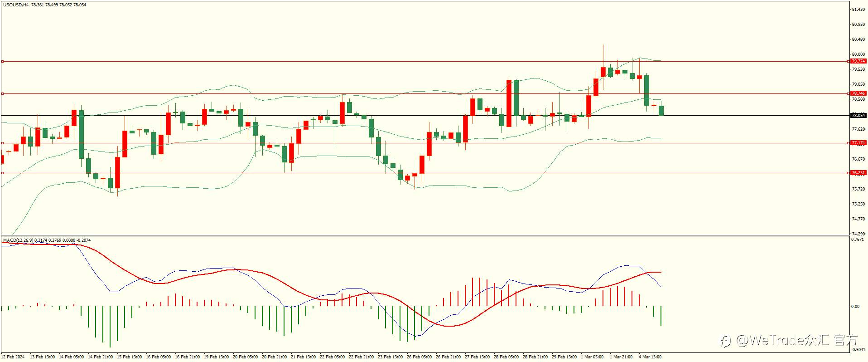868x362 pixels.
Task: Click the 0.00 MACD scale value
Action: click(x=855, y=307)
